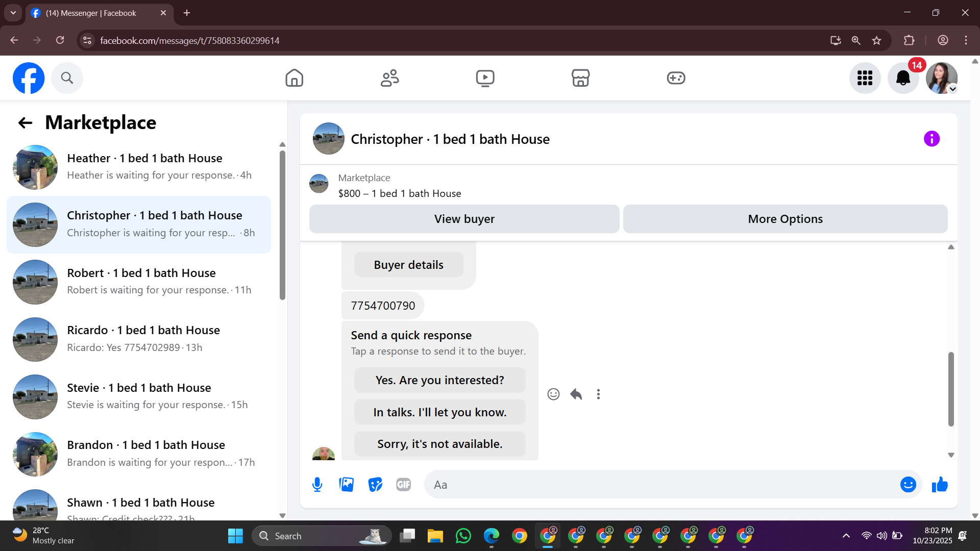This screenshot has height=551, width=980.
Task: Click the View buyer button
Action: point(464,219)
